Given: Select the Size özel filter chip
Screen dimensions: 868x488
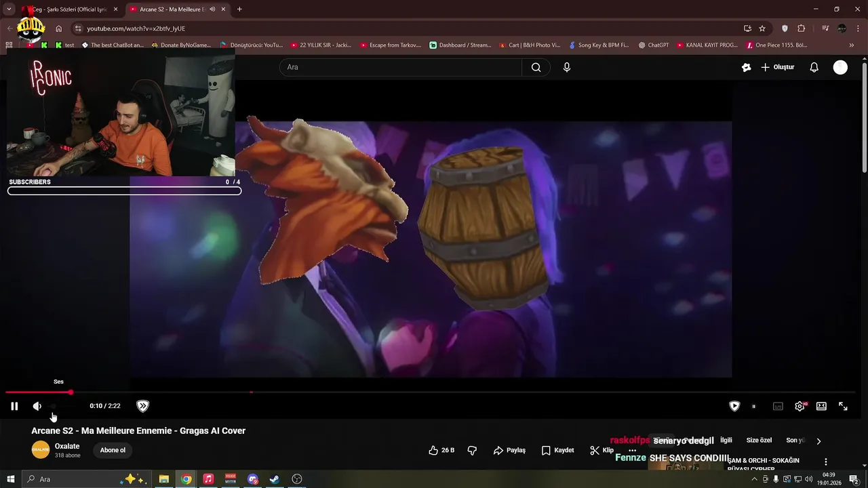Looking at the screenshot, I should pyautogui.click(x=759, y=441).
